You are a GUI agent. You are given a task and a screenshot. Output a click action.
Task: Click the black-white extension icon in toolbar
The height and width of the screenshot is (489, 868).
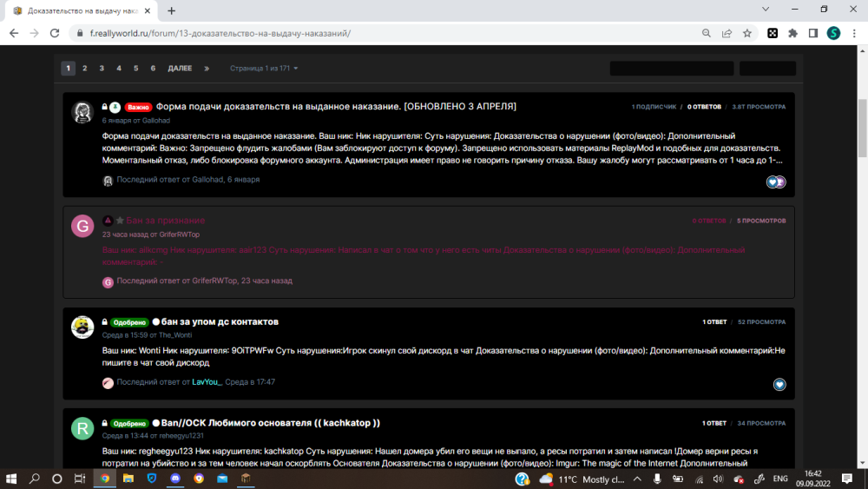click(x=773, y=33)
